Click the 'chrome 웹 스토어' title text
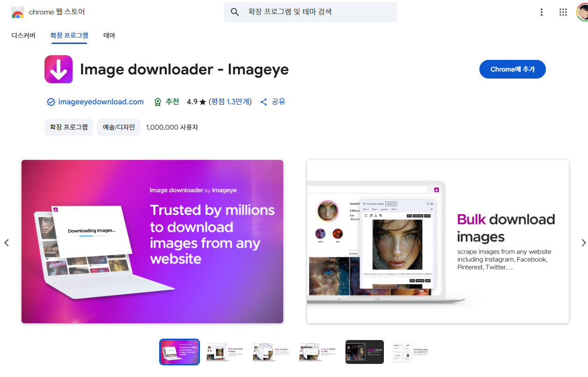Image resolution: width=588 pixels, height=377 pixels. (57, 12)
